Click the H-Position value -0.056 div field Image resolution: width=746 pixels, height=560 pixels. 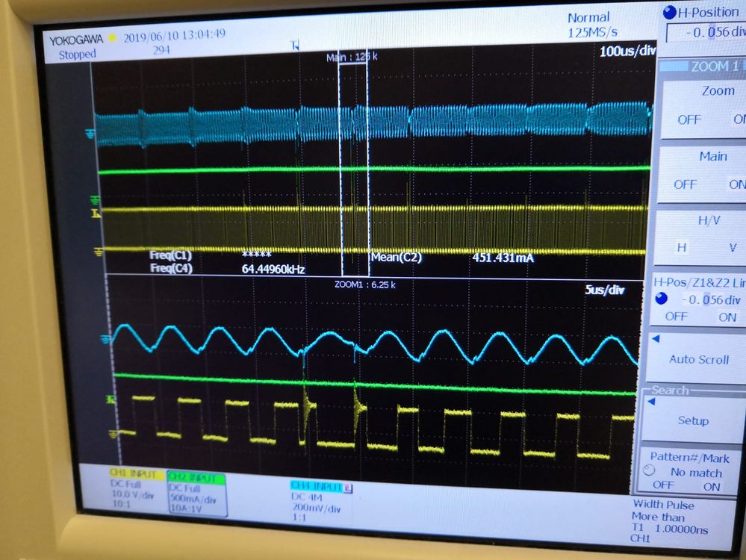[706, 32]
